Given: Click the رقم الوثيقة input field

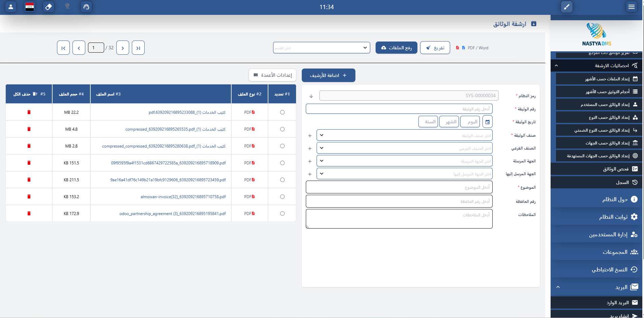Looking at the screenshot, I should [x=399, y=109].
